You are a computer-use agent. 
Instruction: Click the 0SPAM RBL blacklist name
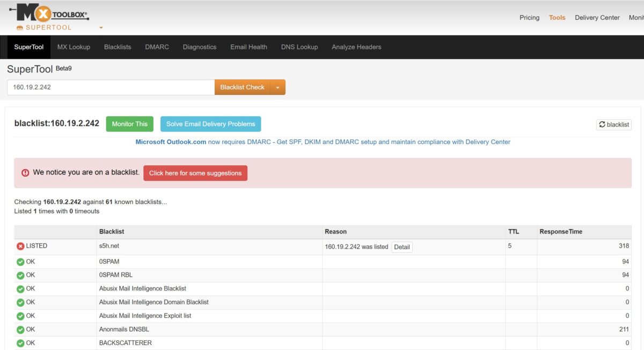pyautogui.click(x=116, y=275)
